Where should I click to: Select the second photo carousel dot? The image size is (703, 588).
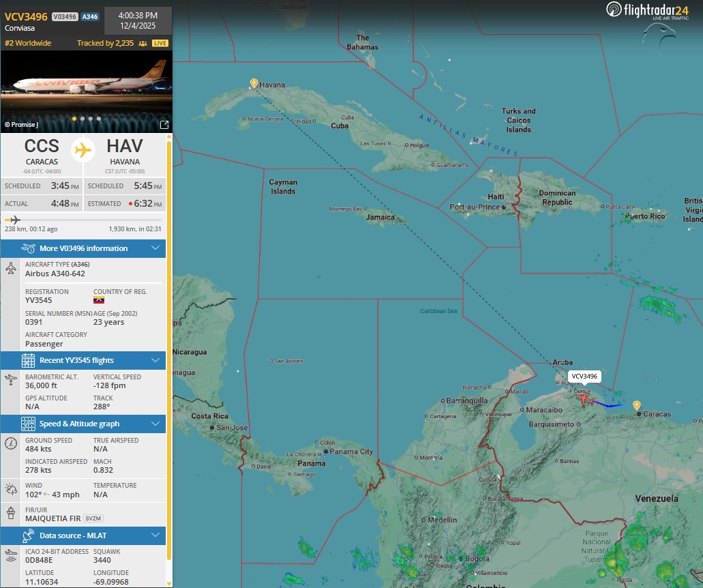pos(83,119)
